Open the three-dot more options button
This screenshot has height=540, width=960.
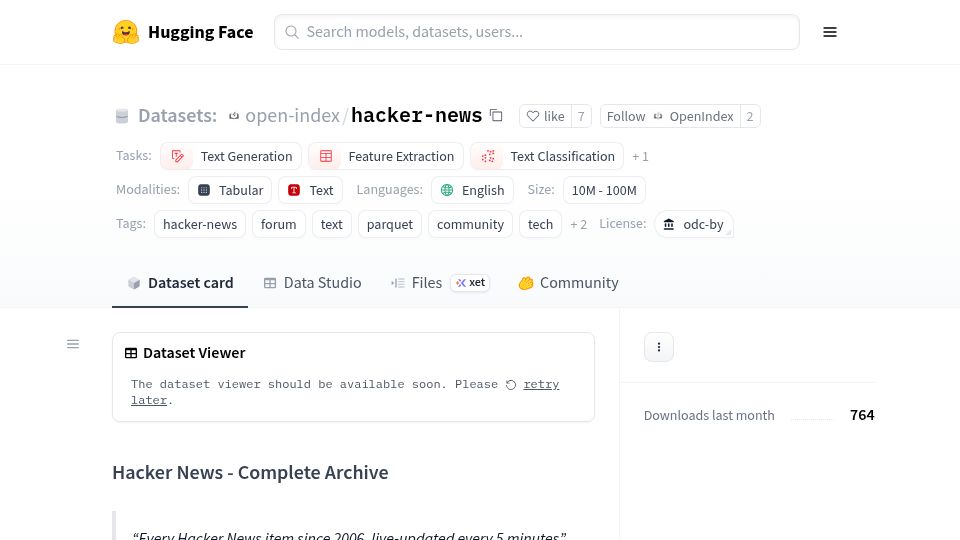[659, 347]
